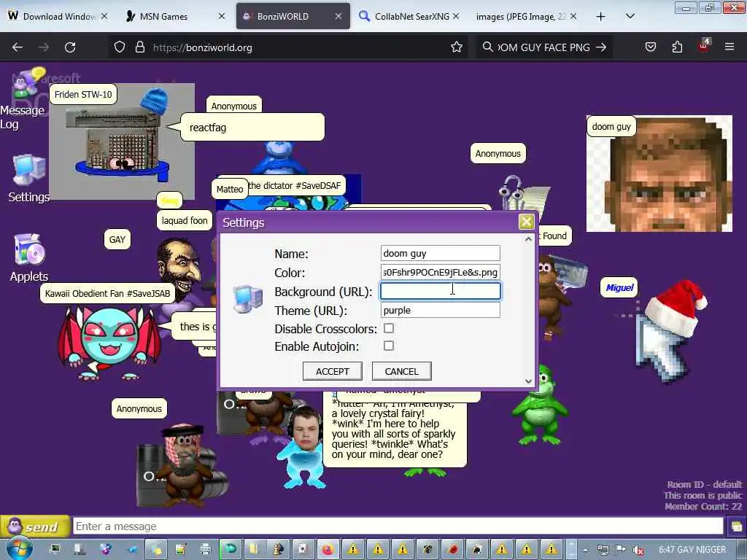This screenshot has width=747, height=560.
Task: Click the doom guy pixel face avatar
Action: [659, 174]
